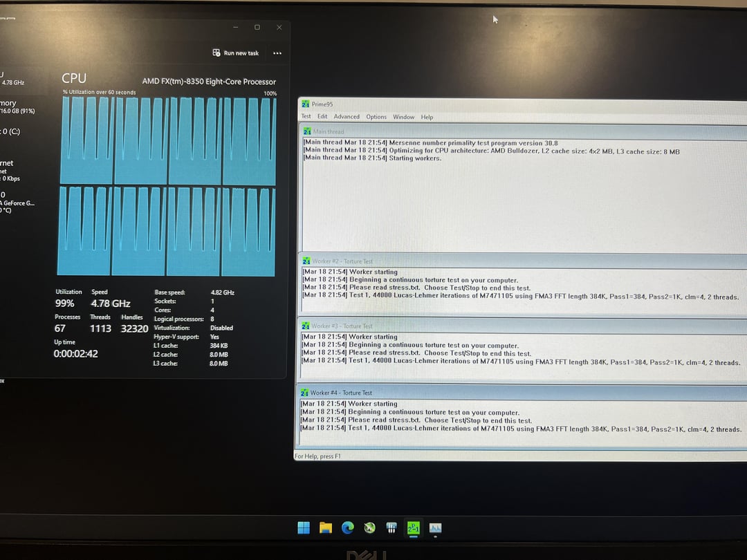Click the Run new task icon

coord(216,53)
